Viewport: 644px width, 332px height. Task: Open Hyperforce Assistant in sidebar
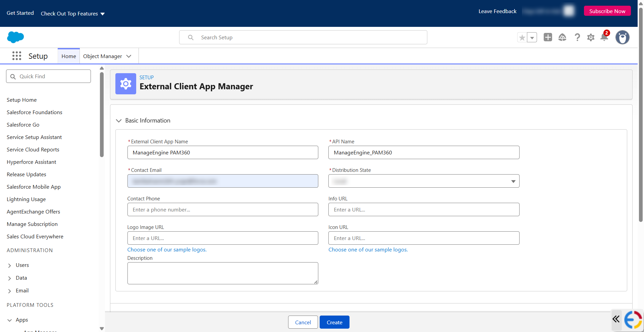[x=32, y=162]
